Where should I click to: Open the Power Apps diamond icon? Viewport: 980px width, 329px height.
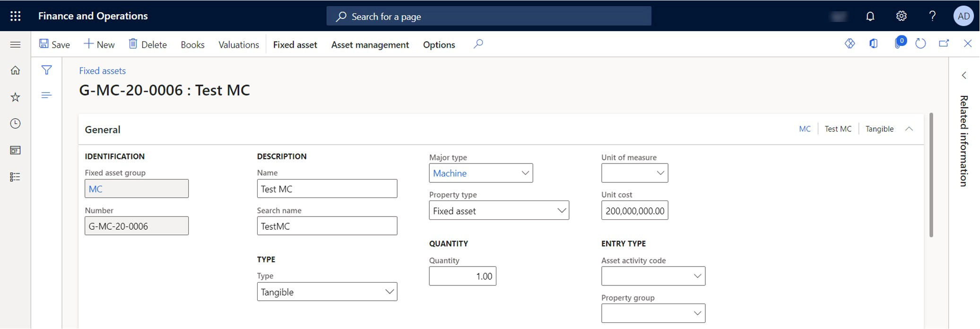(x=850, y=43)
